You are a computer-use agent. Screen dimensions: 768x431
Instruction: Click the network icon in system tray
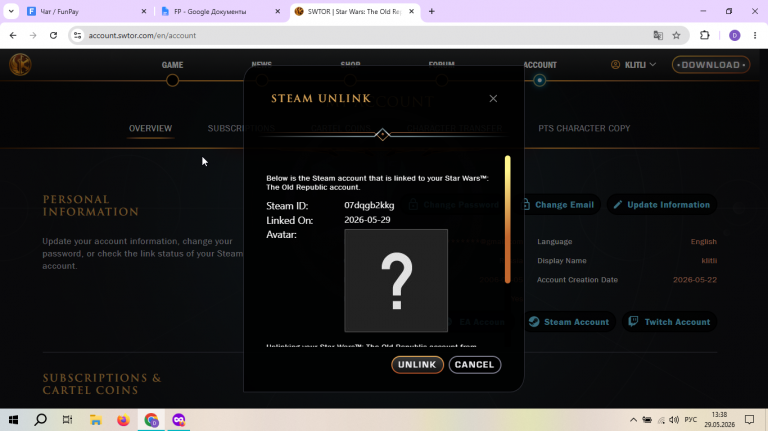(x=661, y=420)
